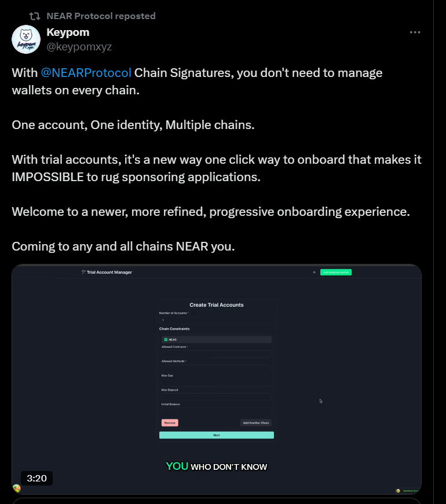Screen dimensions: 446x504
Task: Click the Trial Account Manager wand logo
Action: (83, 272)
